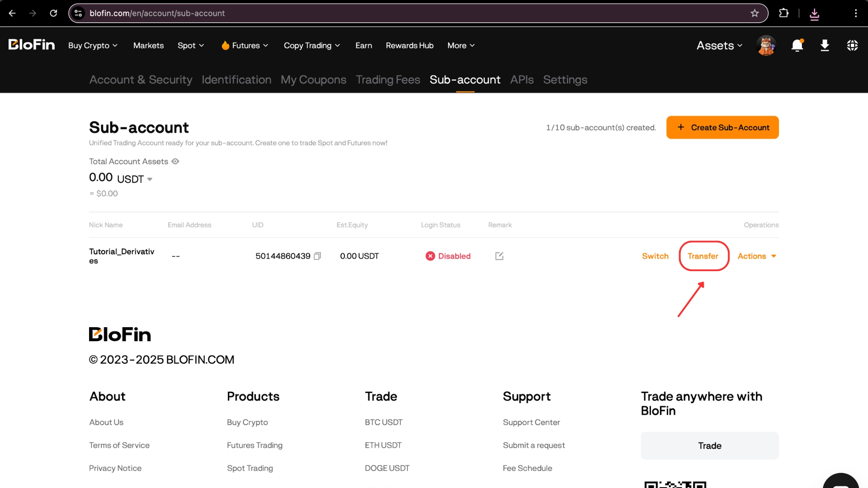Open the Assets dropdown

tap(719, 46)
